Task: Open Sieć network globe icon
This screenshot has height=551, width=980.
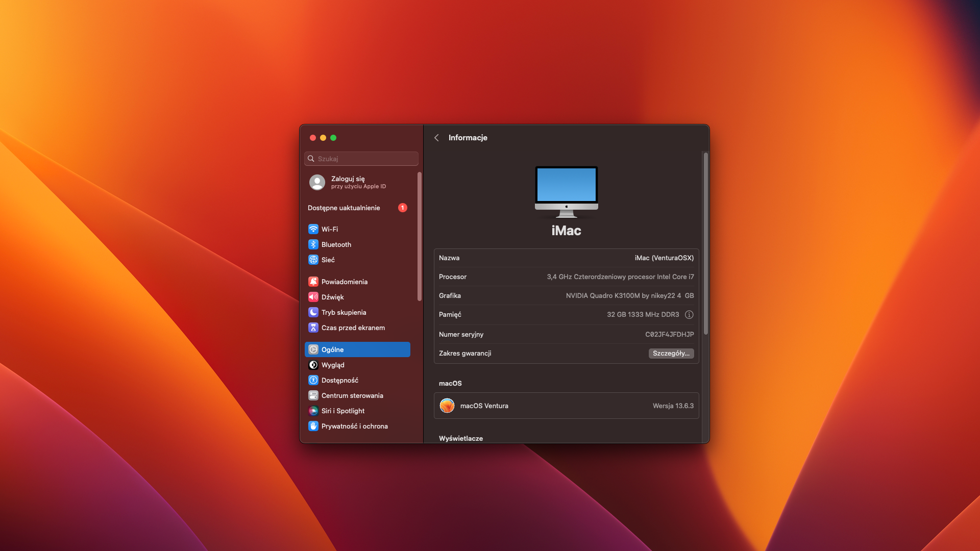Action: click(x=313, y=260)
